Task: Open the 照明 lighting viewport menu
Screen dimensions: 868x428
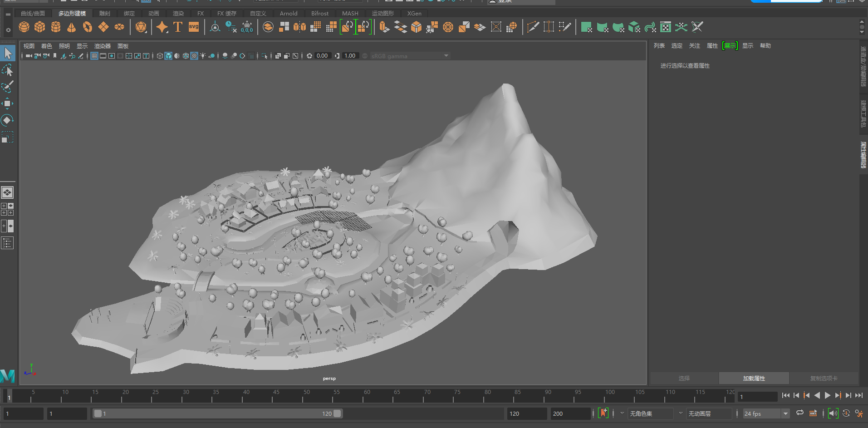Action: tap(64, 46)
